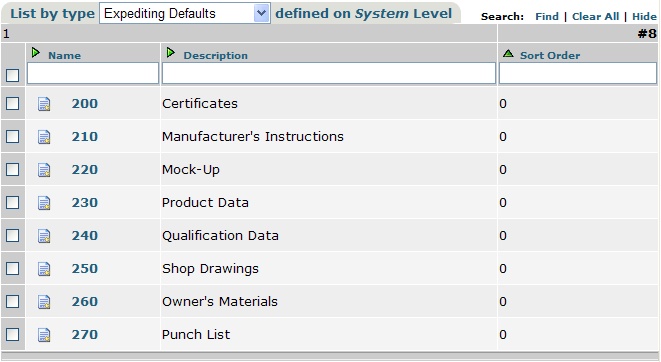The width and height of the screenshot is (661, 362).
Task: Open item 230 link
Action: pos(85,203)
